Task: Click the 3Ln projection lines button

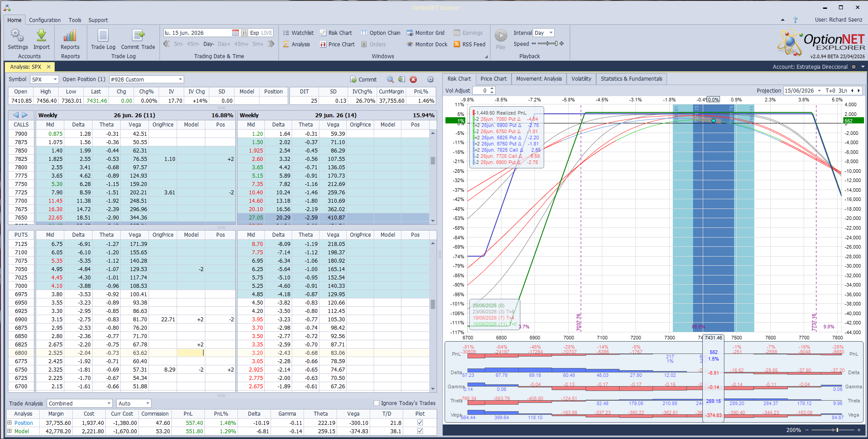Action: [842, 90]
